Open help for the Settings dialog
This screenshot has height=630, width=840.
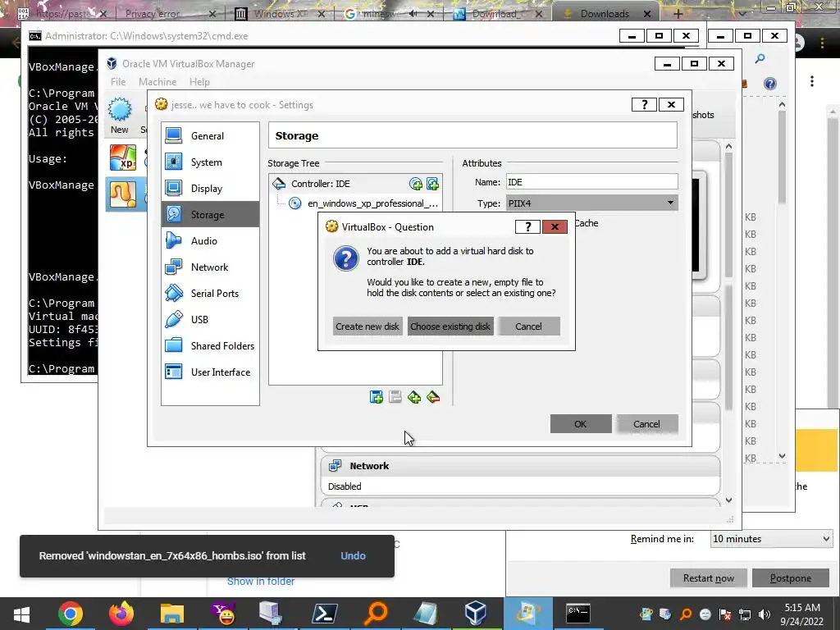pos(644,104)
